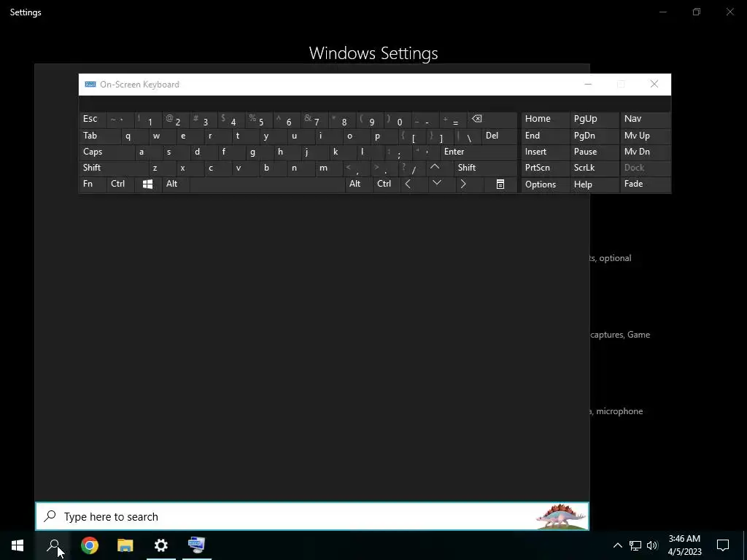The image size is (747, 560).
Task: Click the right arrow key on keyboard
Action: 463,184
